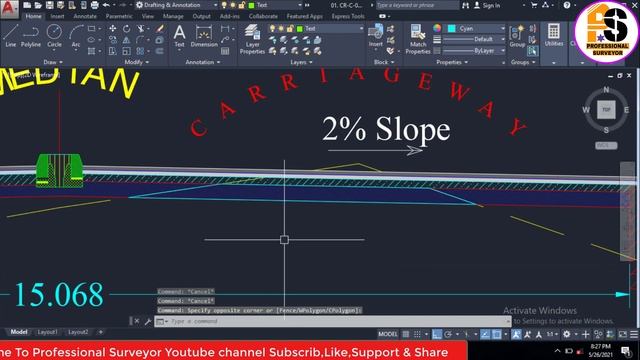Image resolution: width=640 pixels, height=360 pixels.
Task: Click the Undo arrow
Action: (106, 5)
